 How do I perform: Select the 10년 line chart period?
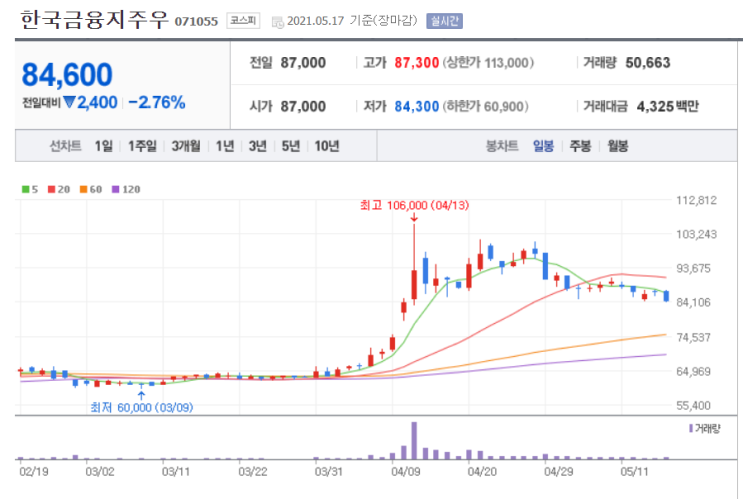327,146
